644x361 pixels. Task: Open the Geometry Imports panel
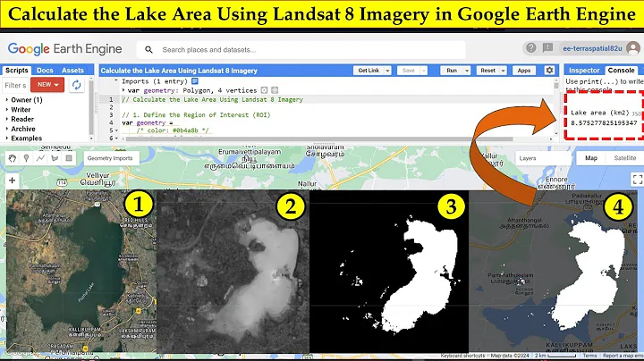pyautogui.click(x=110, y=158)
